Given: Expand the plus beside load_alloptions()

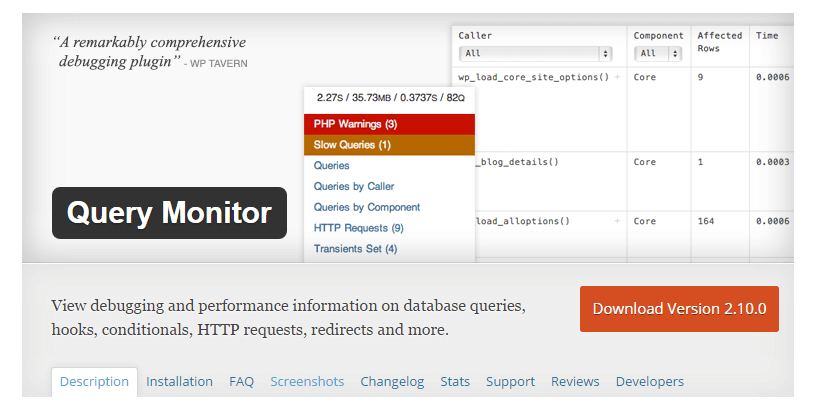Looking at the screenshot, I should 617,221.
